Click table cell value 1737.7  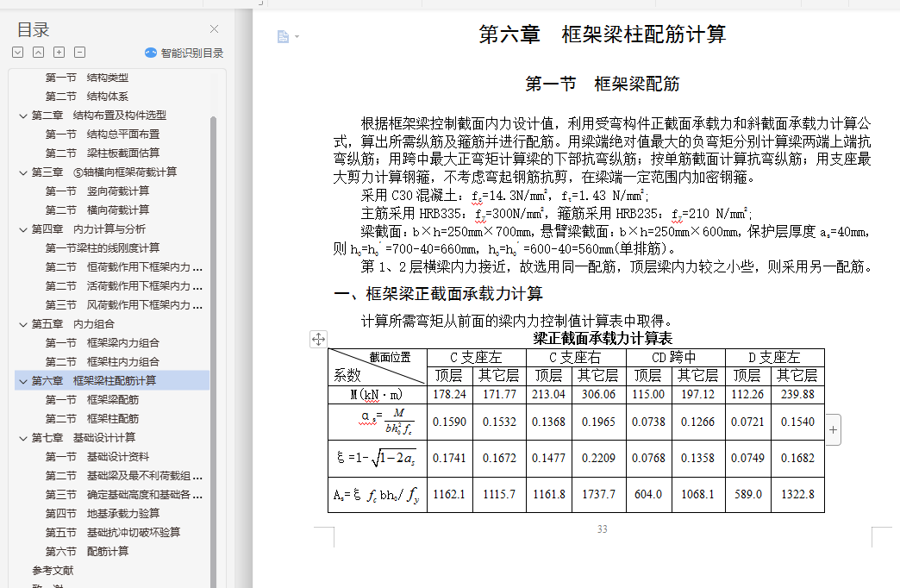click(598, 494)
